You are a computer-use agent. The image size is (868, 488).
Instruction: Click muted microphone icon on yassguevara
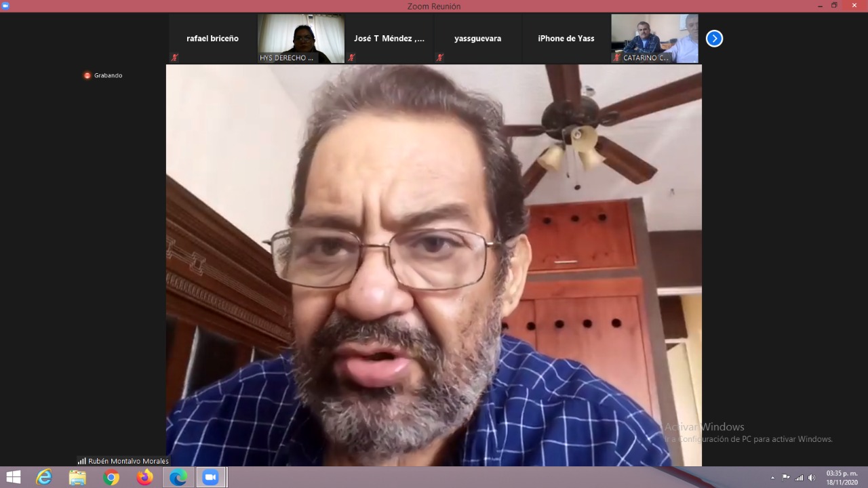439,58
